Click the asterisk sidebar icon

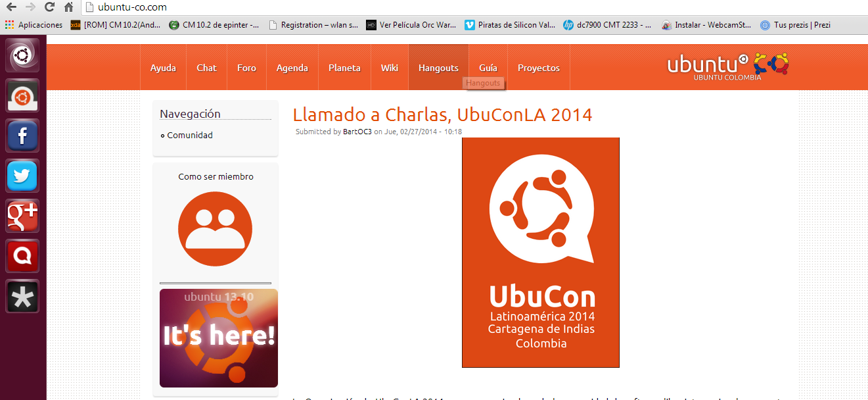pyautogui.click(x=22, y=297)
